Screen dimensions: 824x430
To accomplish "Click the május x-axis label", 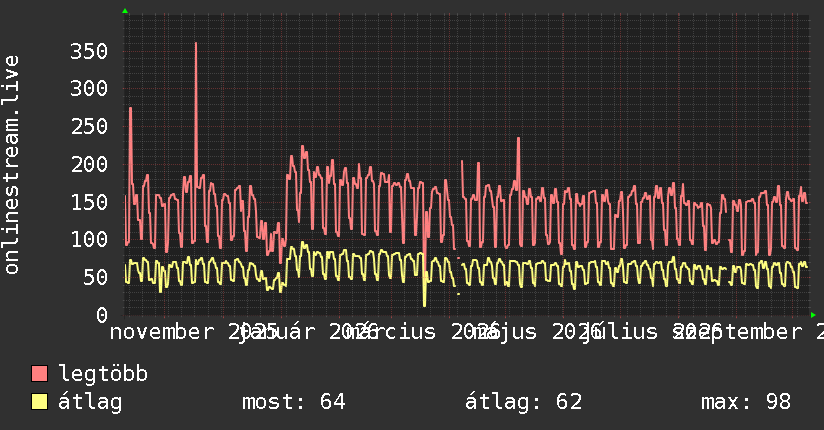I will coord(504,332).
